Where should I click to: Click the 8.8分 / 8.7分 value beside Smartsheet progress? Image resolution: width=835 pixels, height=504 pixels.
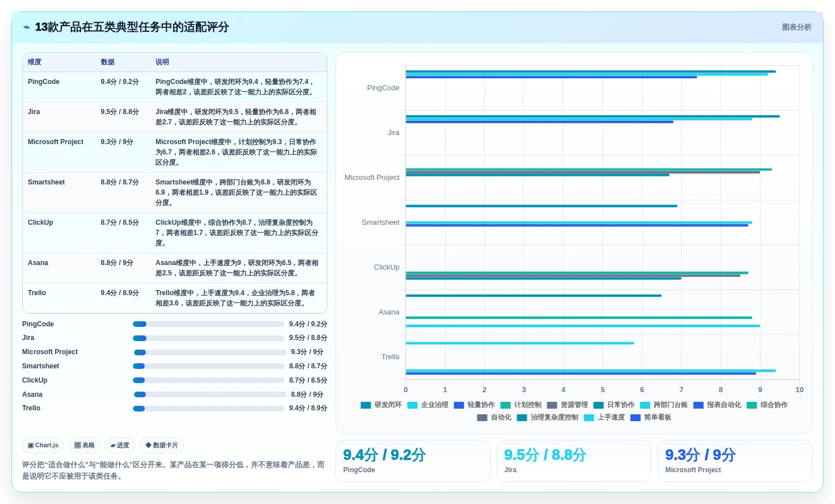pos(308,366)
